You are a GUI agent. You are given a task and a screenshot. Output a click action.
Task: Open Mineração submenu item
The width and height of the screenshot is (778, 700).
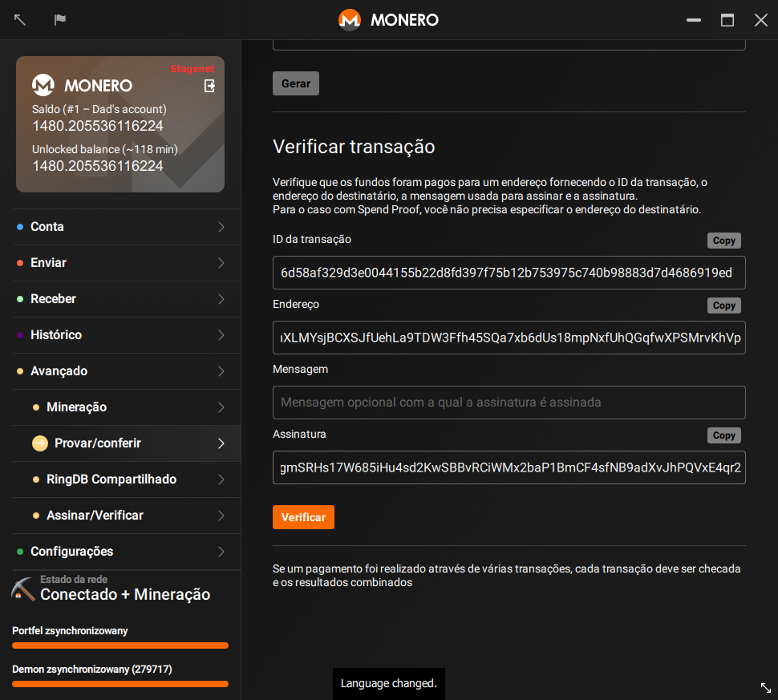point(127,407)
